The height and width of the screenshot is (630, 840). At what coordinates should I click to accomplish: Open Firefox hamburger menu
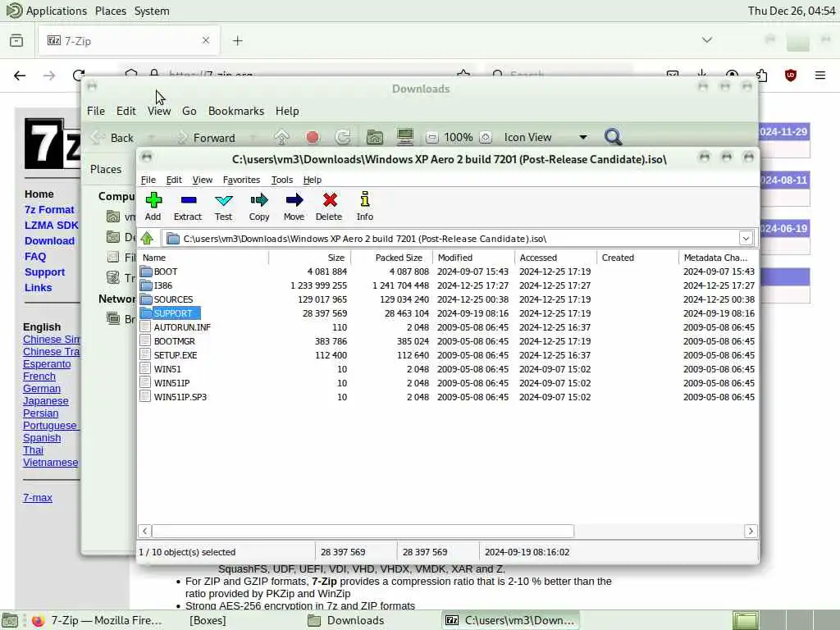(820, 75)
